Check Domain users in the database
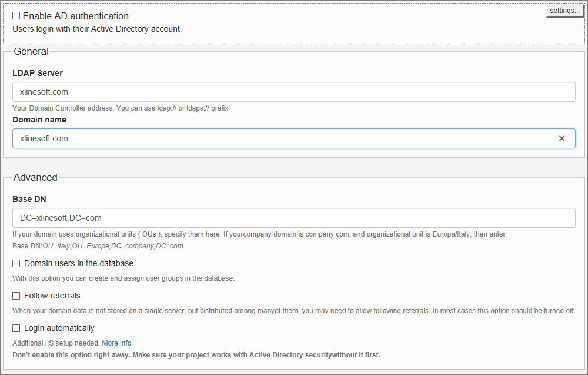 (x=16, y=263)
